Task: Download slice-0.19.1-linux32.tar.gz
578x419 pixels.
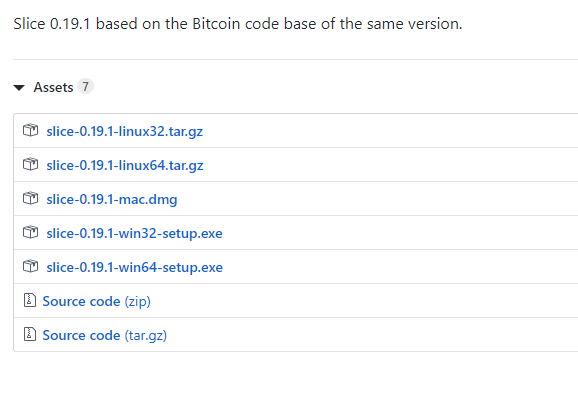Action: pos(125,132)
